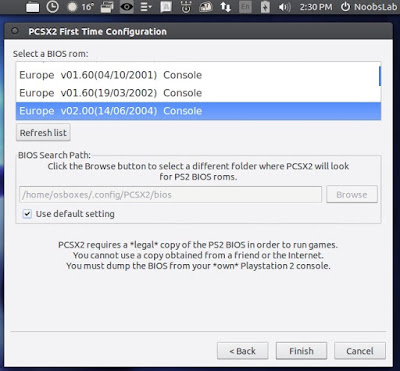400x371 pixels.
Task: Open the En keyboard layout indicator
Action: [x=245, y=7]
